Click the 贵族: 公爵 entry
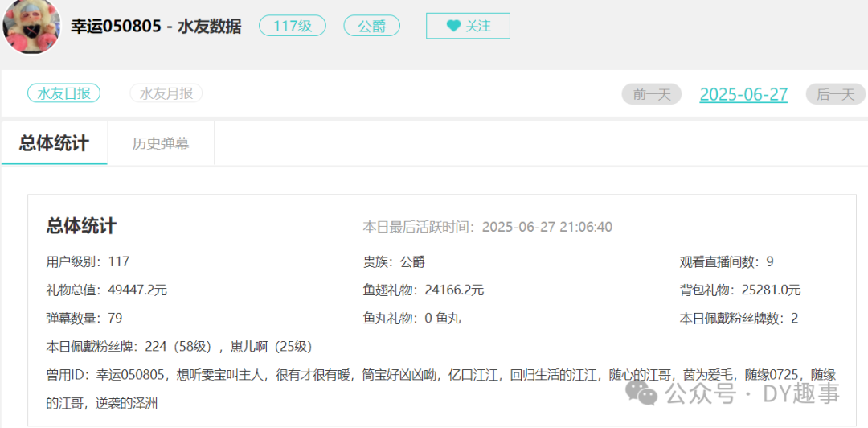The height and width of the screenshot is (428, 868). tap(394, 261)
